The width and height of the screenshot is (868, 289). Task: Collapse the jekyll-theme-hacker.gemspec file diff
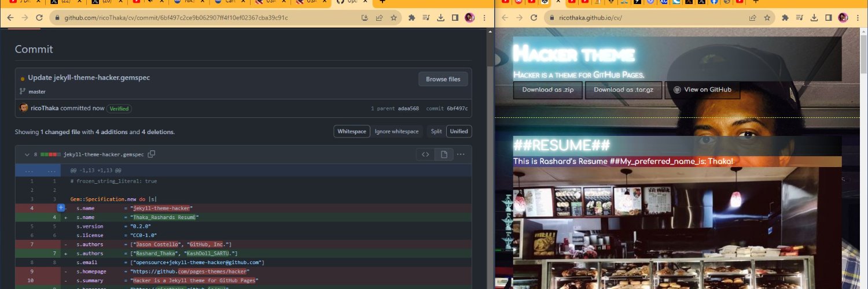(27, 154)
